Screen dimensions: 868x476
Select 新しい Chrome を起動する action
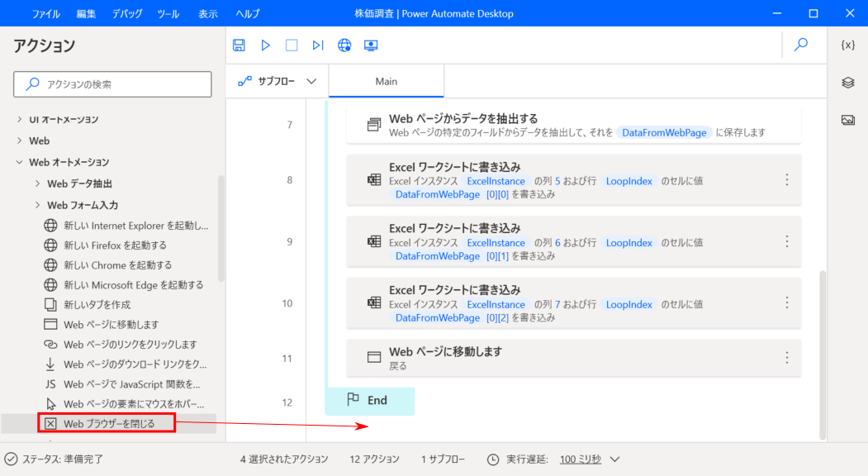(108, 265)
